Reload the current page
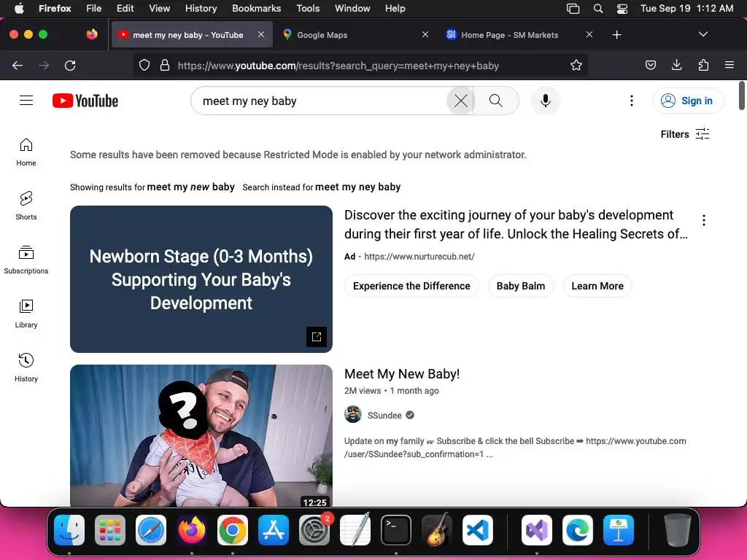 coord(70,65)
